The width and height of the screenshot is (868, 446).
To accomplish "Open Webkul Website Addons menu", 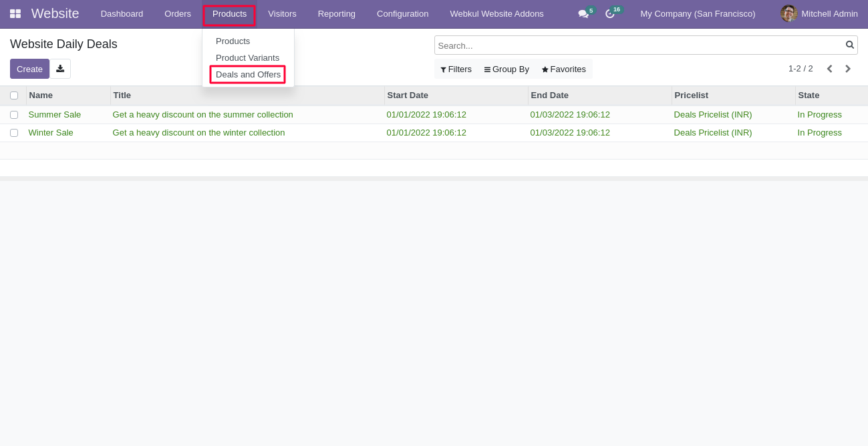I will tap(496, 13).
